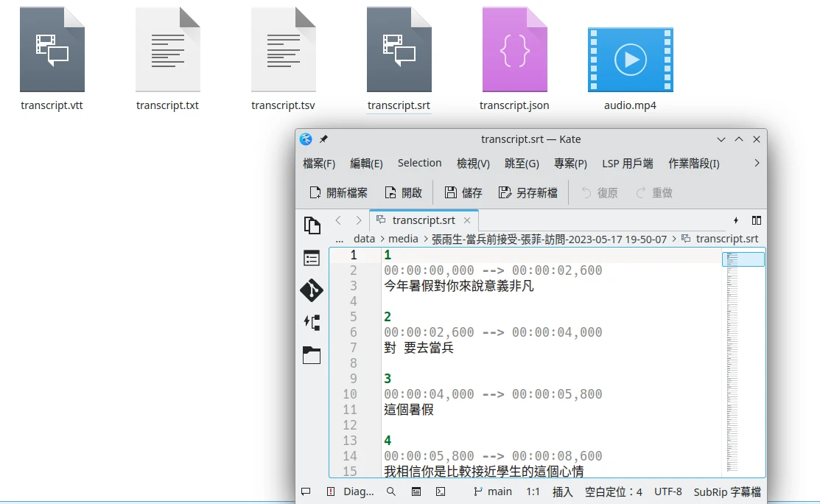Open the 檔案(F) menu
Viewport: 820px width, 504px height.
click(319, 164)
